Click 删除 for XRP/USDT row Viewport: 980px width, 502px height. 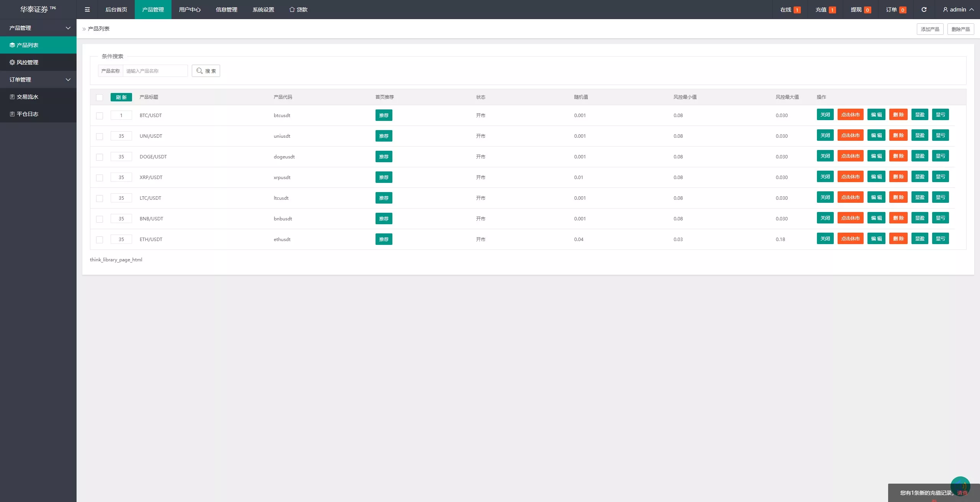[x=898, y=176]
